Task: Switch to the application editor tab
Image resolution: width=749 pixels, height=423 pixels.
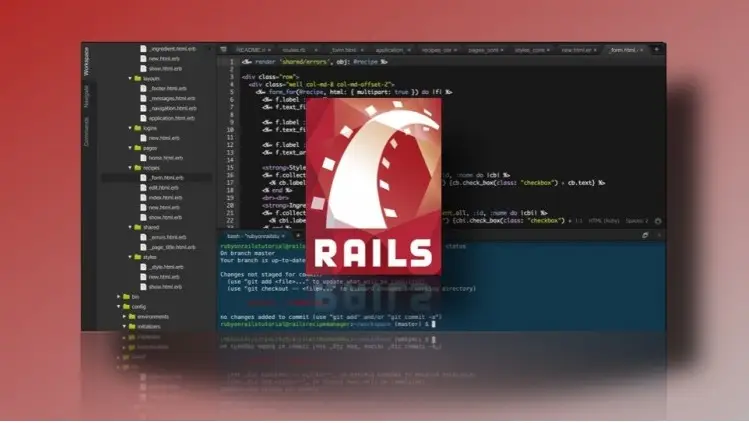Action: (x=389, y=50)
